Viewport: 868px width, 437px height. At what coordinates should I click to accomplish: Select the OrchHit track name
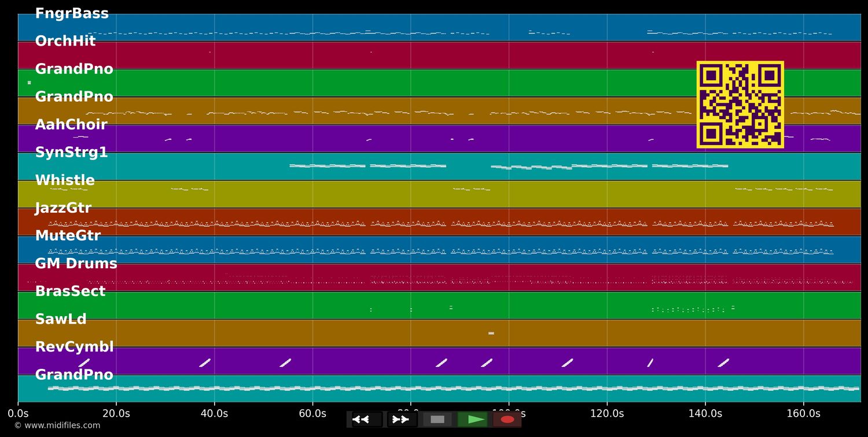click(65, 40)
